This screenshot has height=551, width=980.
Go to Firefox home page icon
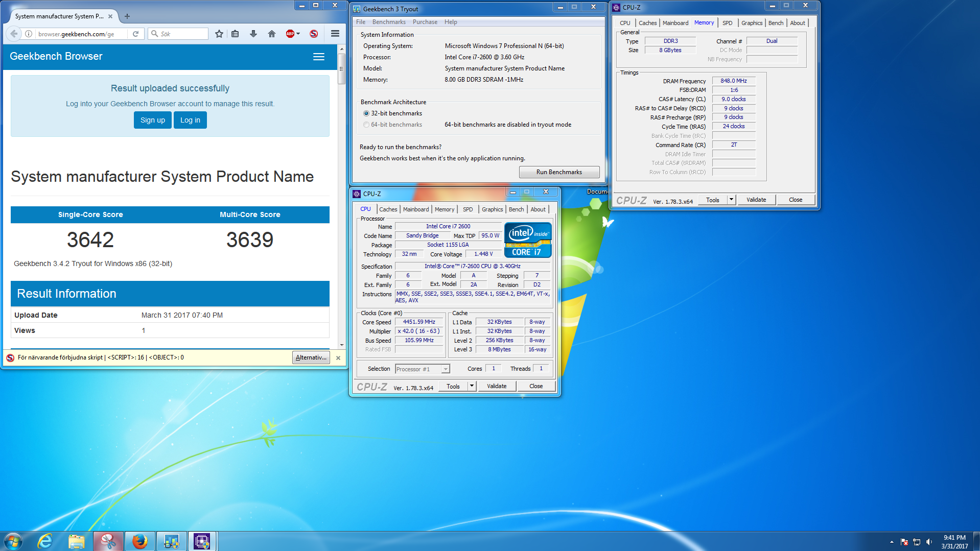click(x=272, y=34)
